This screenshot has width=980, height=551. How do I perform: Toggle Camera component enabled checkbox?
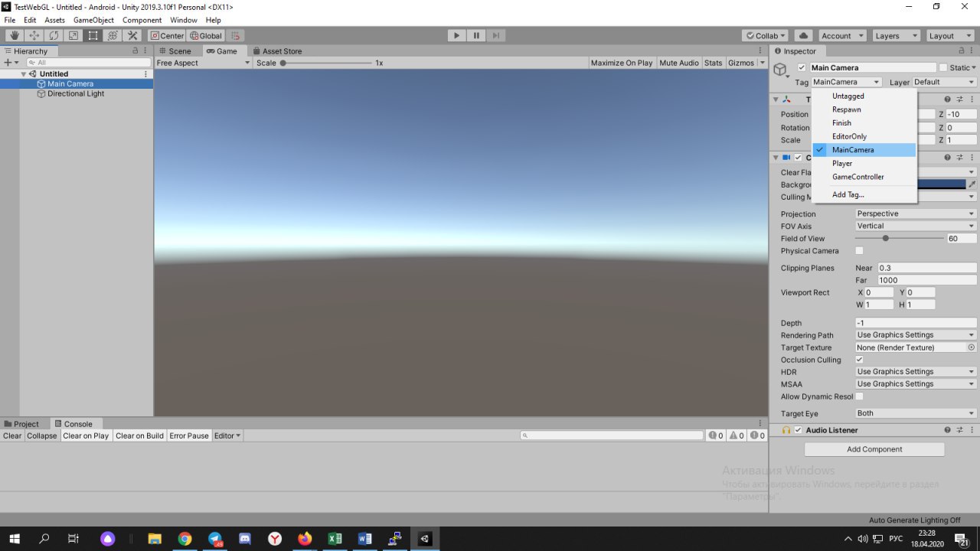[x=798, y=158]
